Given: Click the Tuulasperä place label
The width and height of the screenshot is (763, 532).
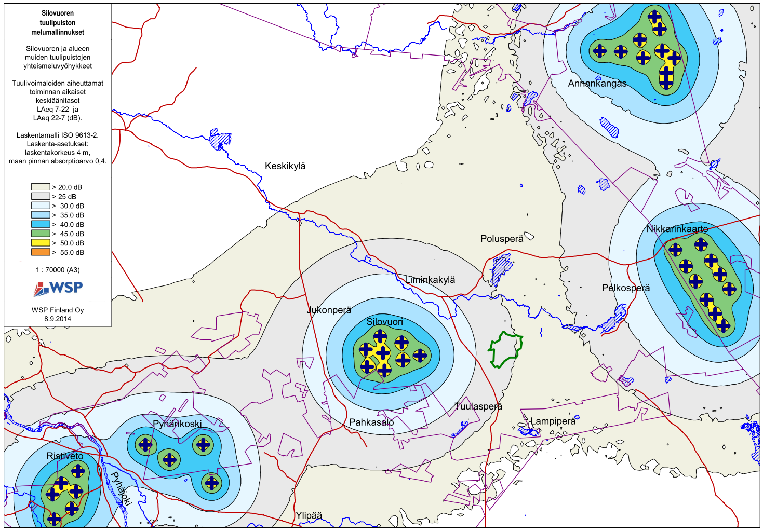Looking at the screenshot, I should [x=478, y=406].
